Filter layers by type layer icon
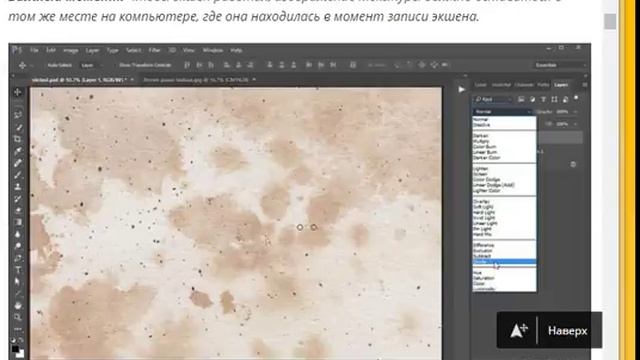 (x=543, y=99)
